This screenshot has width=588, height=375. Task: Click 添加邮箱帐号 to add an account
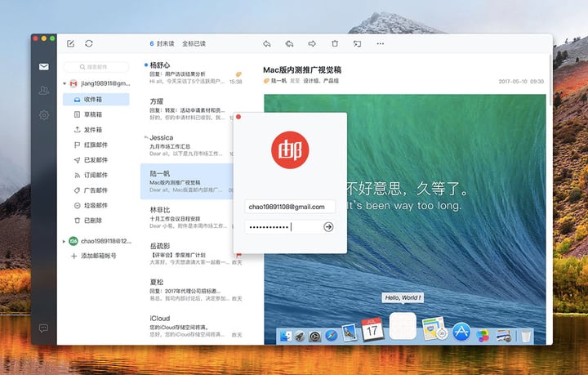point(98,256)
